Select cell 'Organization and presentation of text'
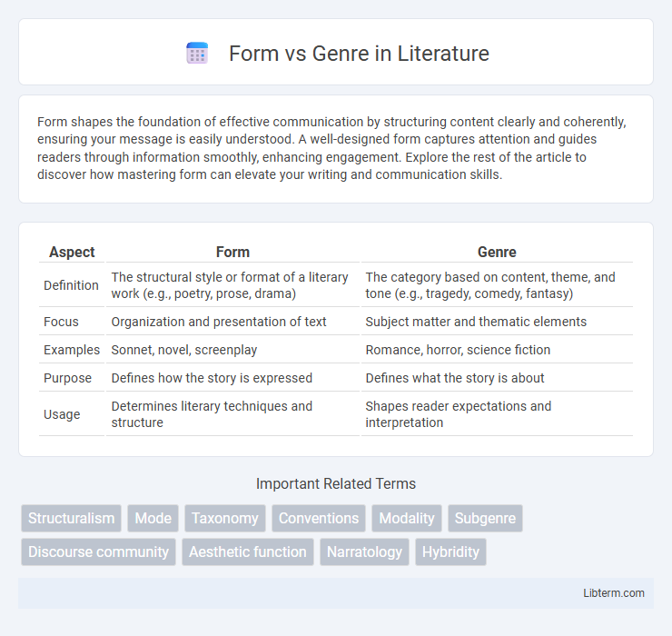This screenshot has height=636, width=672. (232, 322)
